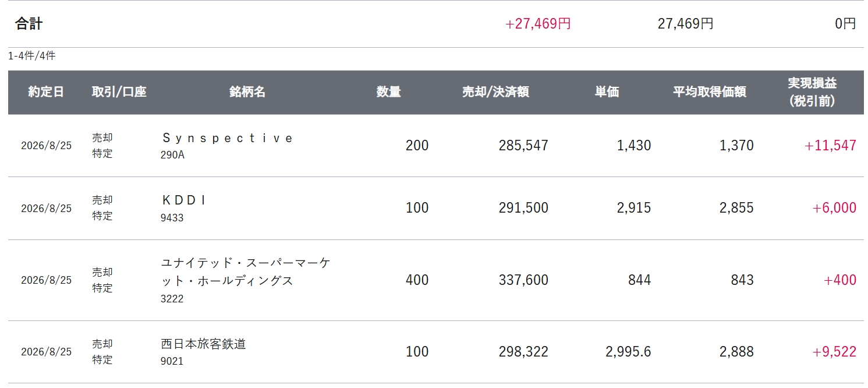Open the Synspective stock name
The height and width of the screenshot is (388, 868).
tap(227, 138)
